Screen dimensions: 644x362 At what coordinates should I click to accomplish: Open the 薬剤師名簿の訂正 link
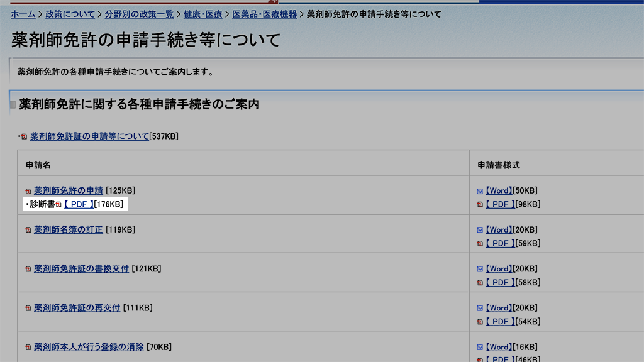tap(68, 229)
